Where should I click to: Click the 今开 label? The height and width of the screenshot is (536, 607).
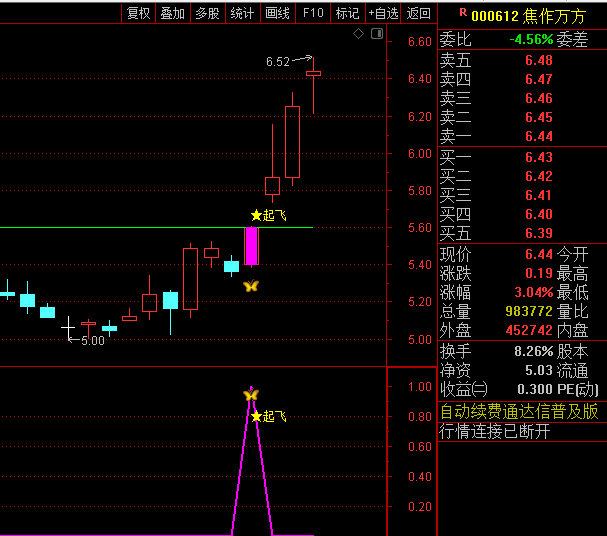pos(572,254)
